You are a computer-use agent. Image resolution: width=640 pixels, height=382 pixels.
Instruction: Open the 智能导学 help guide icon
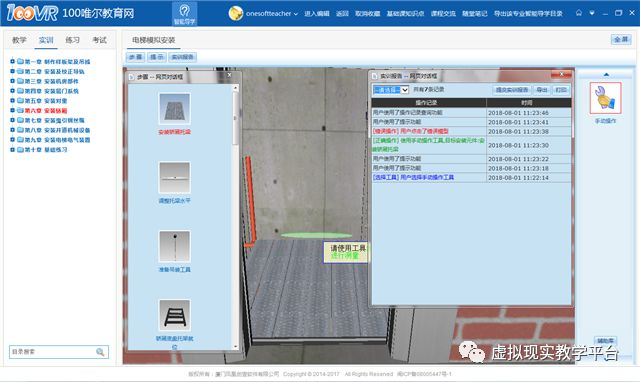coord(184,13)
